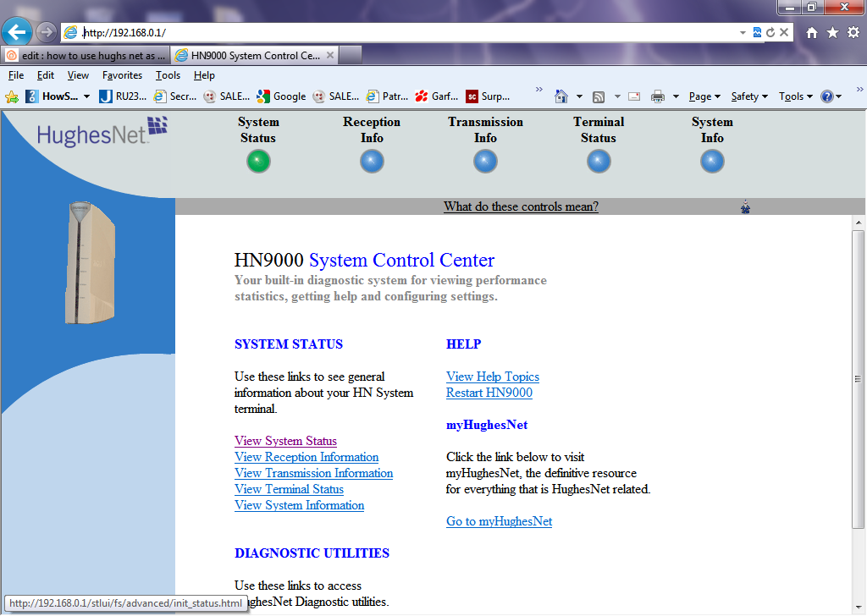Click the green System Status indicator
867x616 pixels.
258,161
